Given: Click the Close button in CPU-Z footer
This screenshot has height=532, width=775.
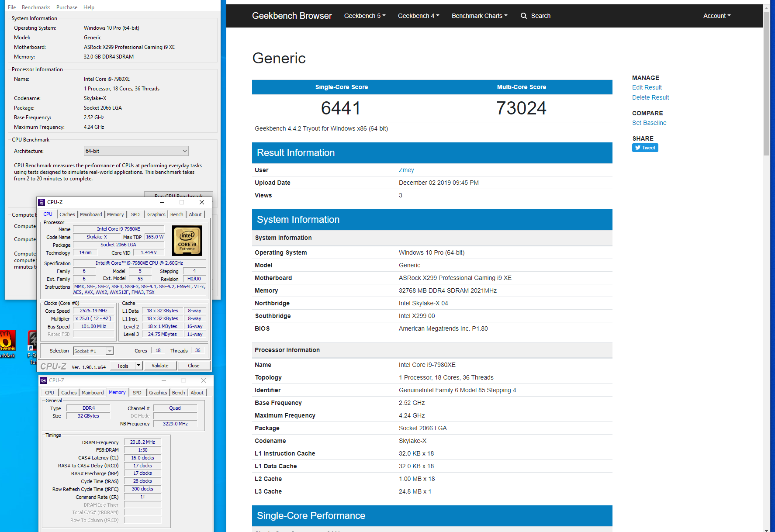Looking at the screenshot, I should pos(194,366).
